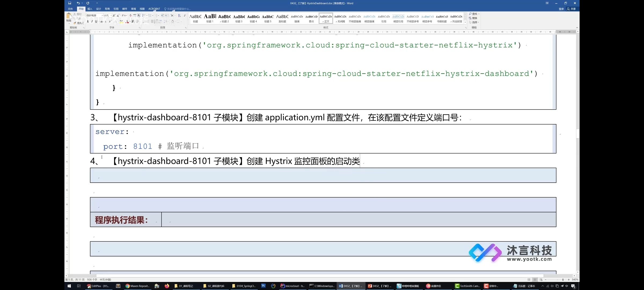Toggle Italic formatting icon
Screen dimensions: 644x290
pos(91,22)
